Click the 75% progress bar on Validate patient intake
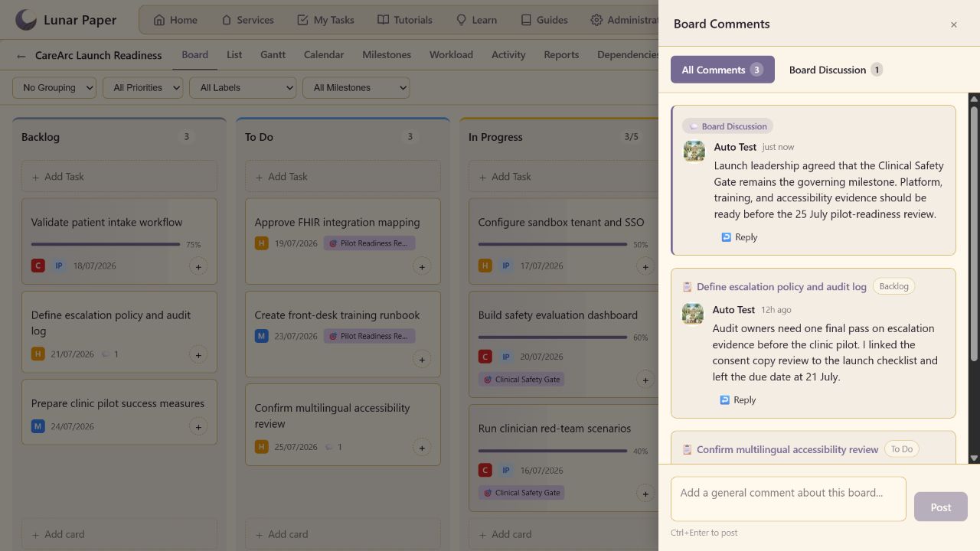This screenshot has height=551, width=980. tap(106, 244)
